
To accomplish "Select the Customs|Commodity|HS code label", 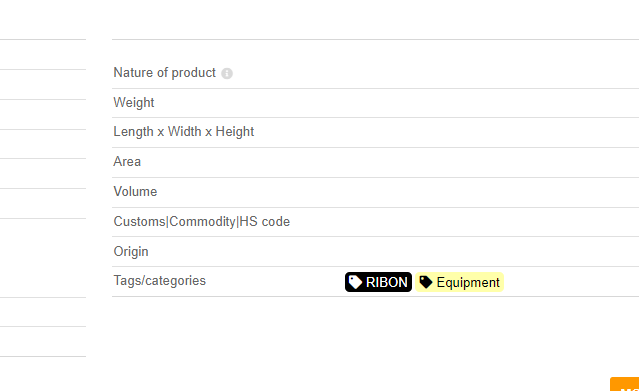I will click(202, 222).
